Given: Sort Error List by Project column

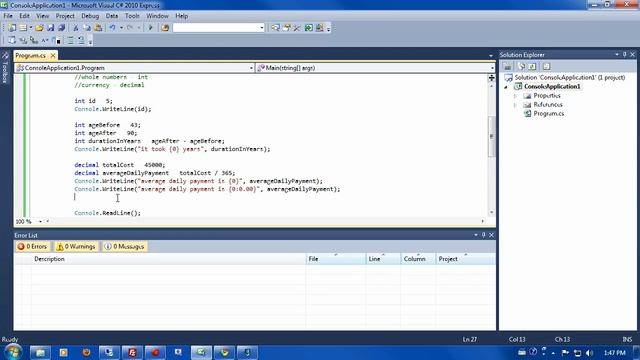Looking at the screenshot, I should [x=465, y=259].
